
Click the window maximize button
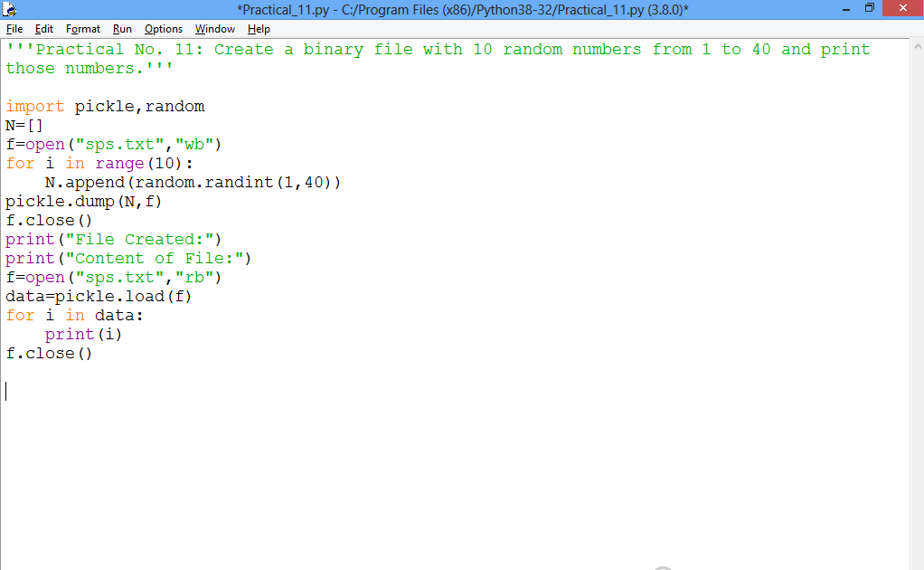(x=870, y=8)
